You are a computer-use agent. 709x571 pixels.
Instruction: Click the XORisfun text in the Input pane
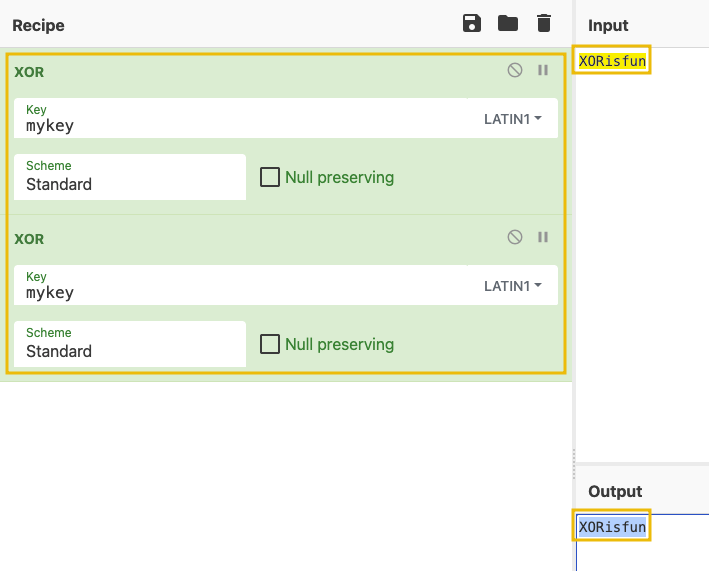612,61
